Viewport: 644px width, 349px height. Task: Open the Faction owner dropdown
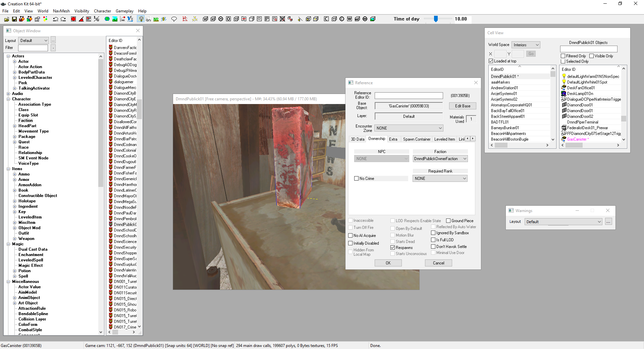coord(440,159)
